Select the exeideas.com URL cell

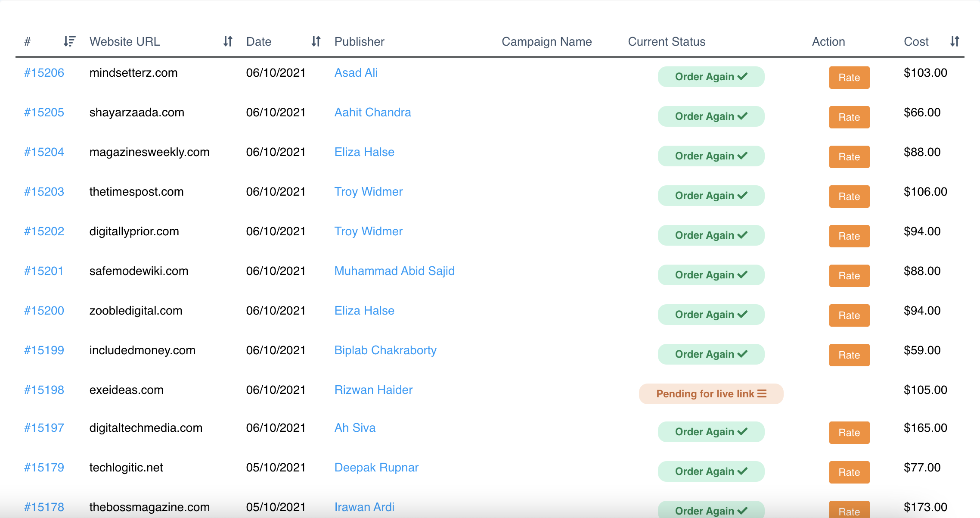[x=127, y=390]
